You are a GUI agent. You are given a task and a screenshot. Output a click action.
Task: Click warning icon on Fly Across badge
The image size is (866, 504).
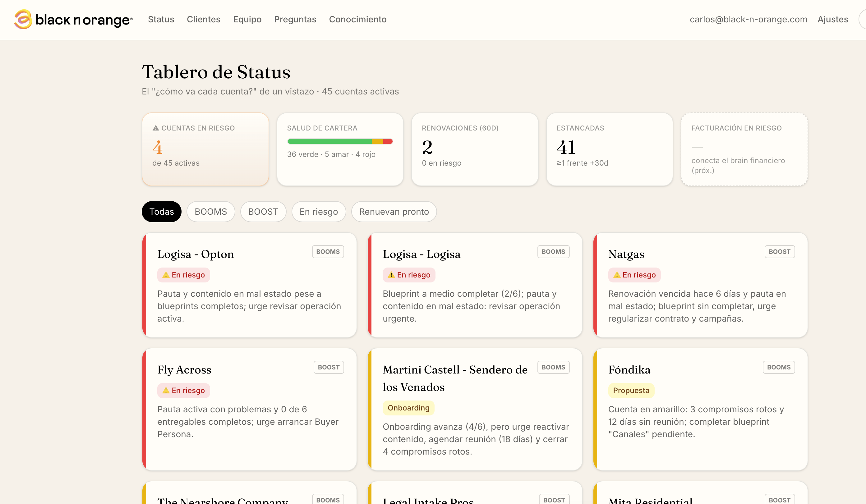pyautogui.click(x=166, y=390)
